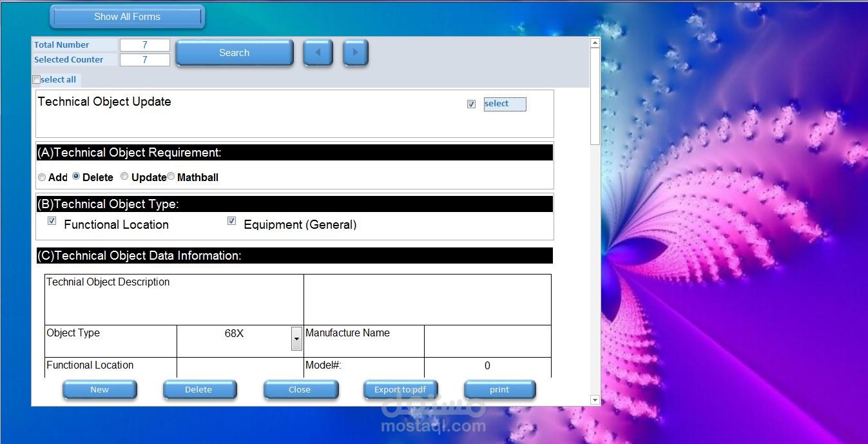Click the form's scrollbar down arrow

[x=595, y=400]
